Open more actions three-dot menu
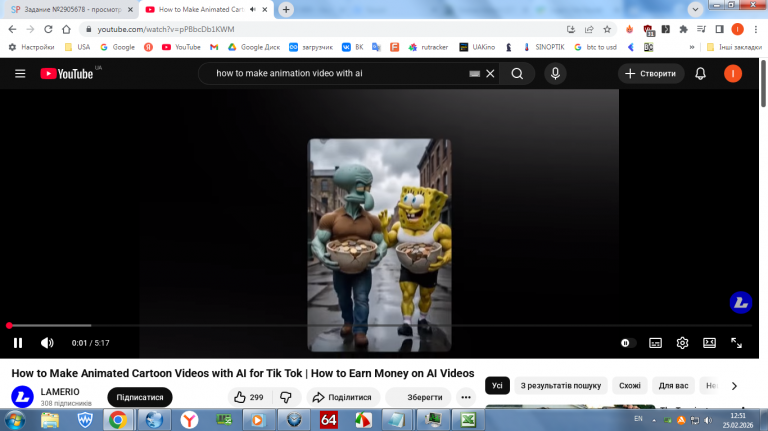The height and width of the screenshot is (431, 768). pos(466,397)
